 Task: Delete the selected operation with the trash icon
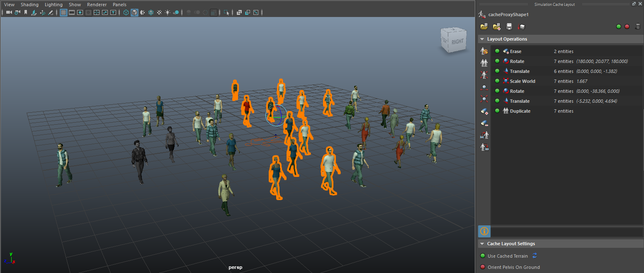coord(638,27)
